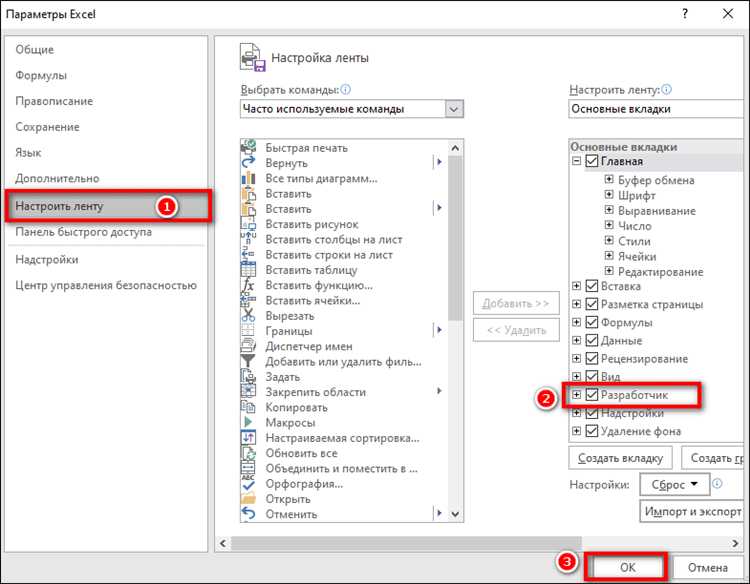Click the Вставить строки на лист icon
The image size is (750, 584).
pos(248,254)
